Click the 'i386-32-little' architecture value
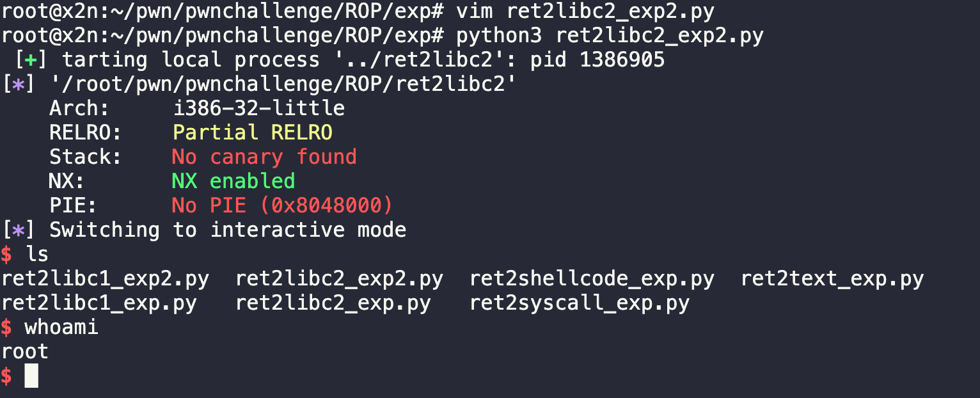 tap(259, 108)
